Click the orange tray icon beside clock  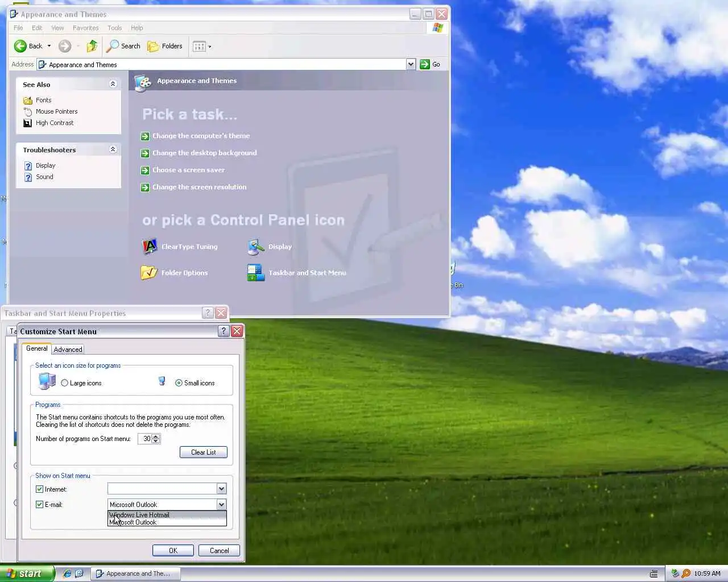point(686,573)
